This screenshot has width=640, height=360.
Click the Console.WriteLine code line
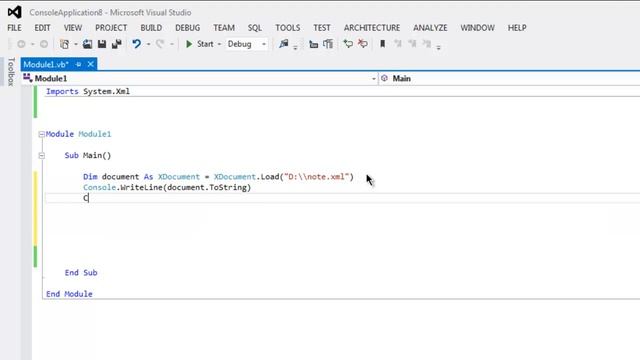click(167, 187)
